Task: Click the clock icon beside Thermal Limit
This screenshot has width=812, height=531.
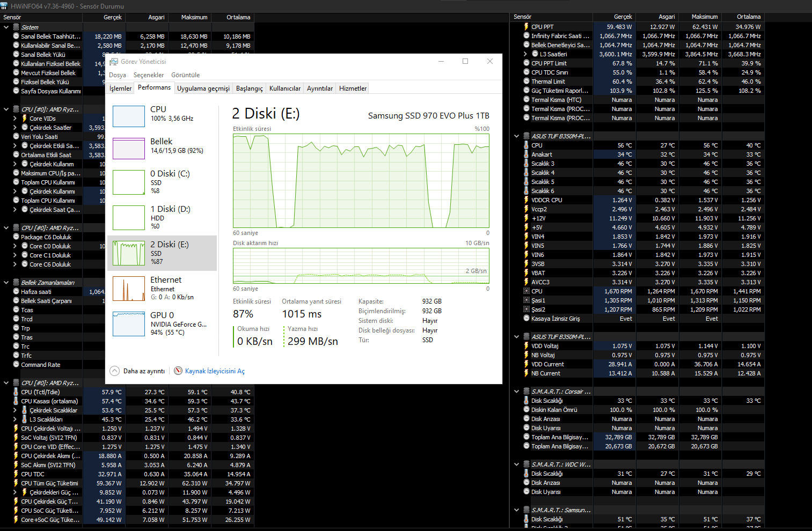Action: pyautogui.click(x=526, y=81)
